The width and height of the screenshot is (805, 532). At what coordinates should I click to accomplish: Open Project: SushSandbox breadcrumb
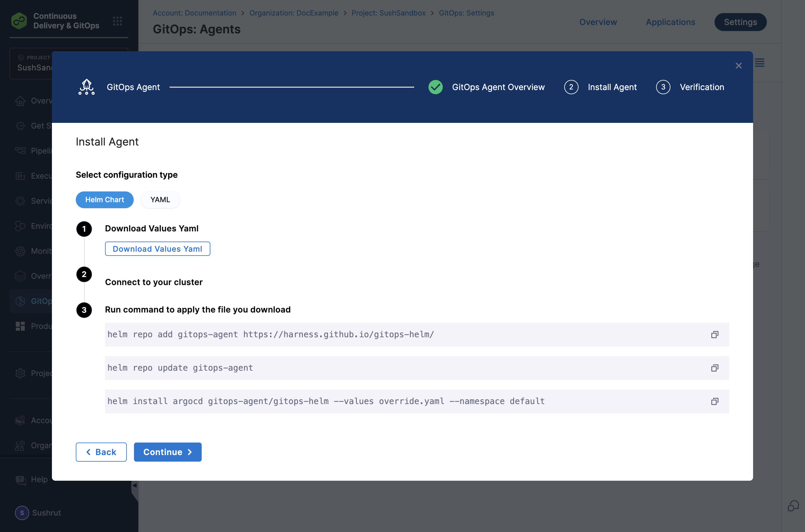pyautogui.click(x=388, y=13)
